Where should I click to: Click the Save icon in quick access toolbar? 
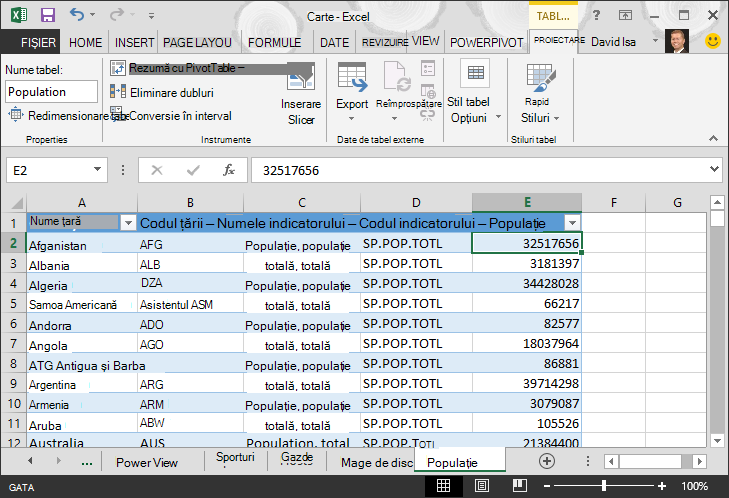[x=47, y=15]
